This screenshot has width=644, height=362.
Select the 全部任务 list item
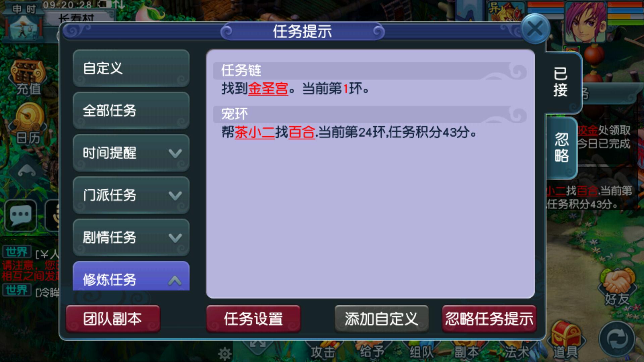point(131,111)
